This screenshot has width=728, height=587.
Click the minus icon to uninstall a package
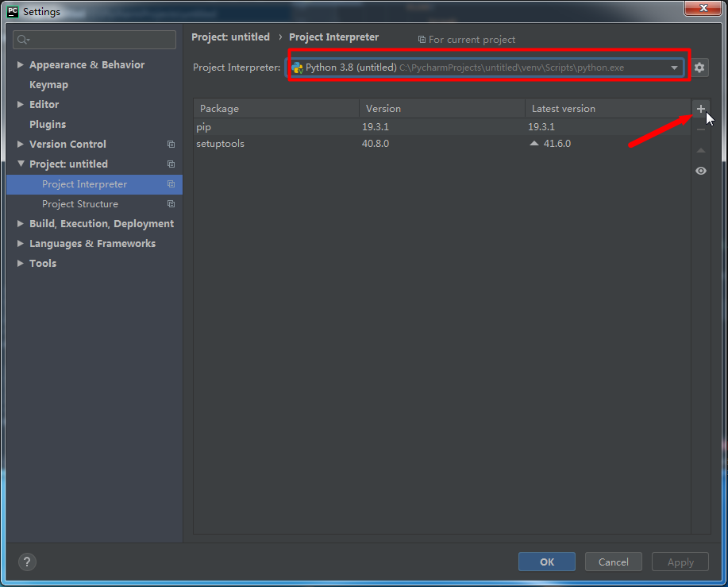(x=700, y=129)
